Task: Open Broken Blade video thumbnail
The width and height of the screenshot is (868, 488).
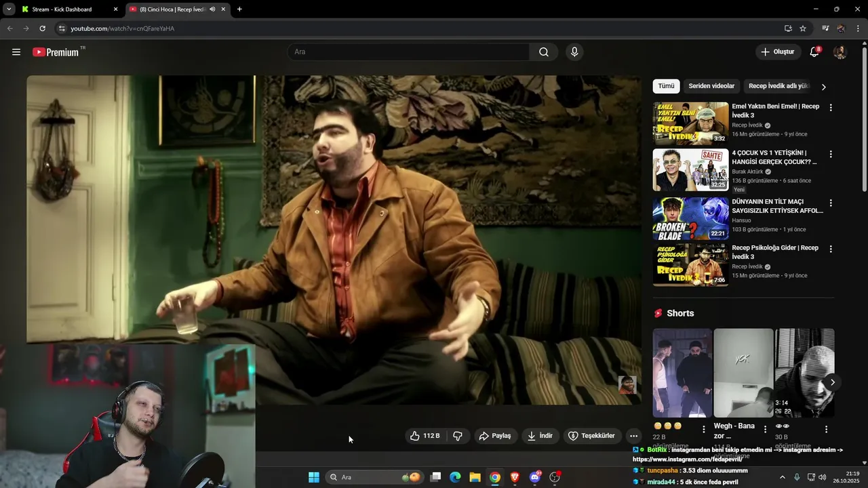Action: (x=690, y=218)
